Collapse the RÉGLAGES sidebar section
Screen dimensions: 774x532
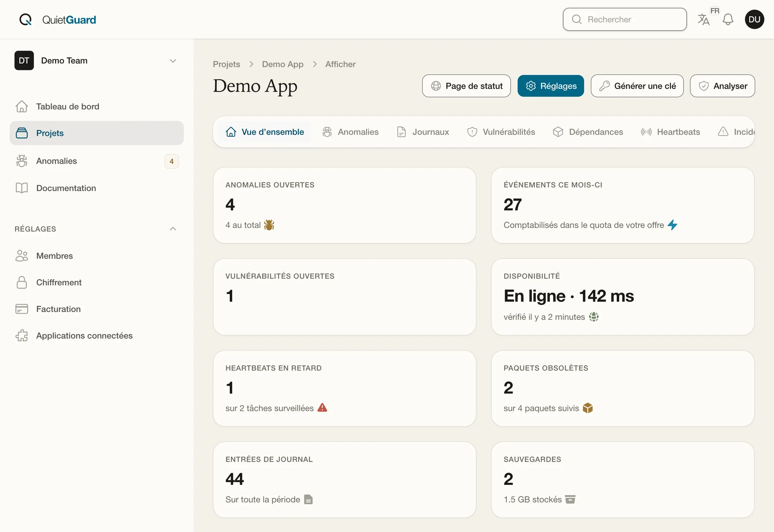173,229
